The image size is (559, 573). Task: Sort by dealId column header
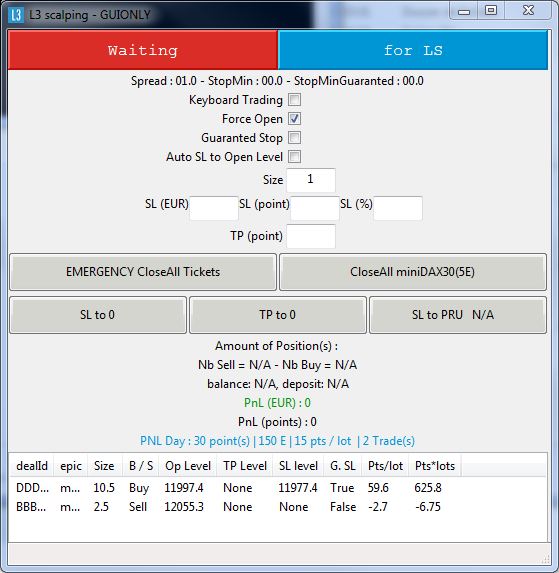click(32, 466)
